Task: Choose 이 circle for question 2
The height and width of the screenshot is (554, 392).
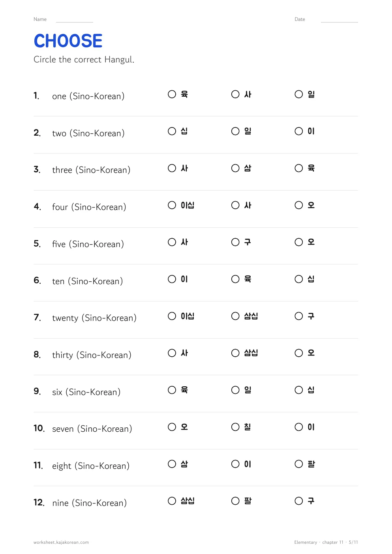Action: point(299,131)
